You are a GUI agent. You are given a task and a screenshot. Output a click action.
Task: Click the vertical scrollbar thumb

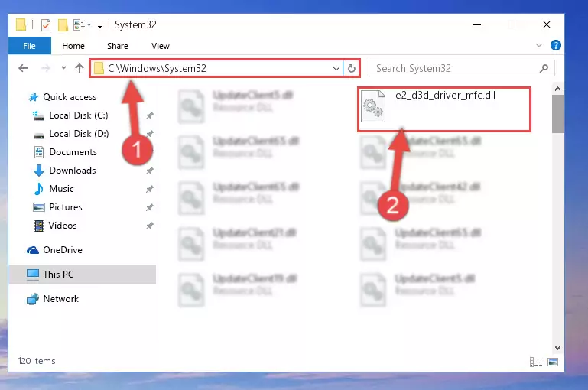tap(557, 114)
